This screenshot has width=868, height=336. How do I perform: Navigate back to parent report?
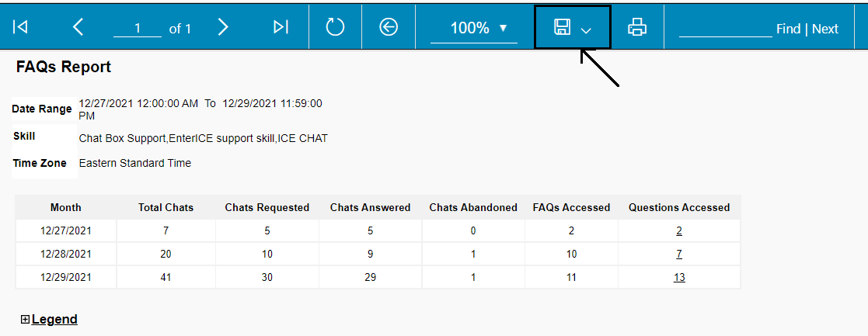(389, 27)
